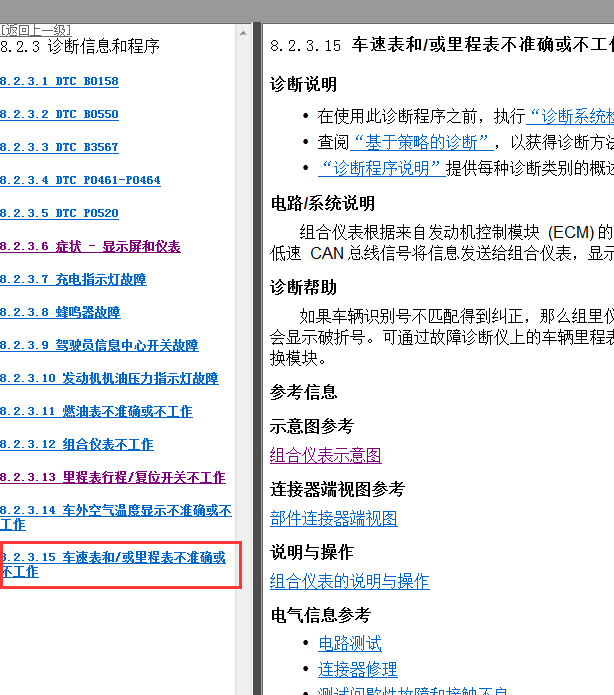Open 8.2.3.10 发动机机油压力指示灯故障 link
Image resolution: width=614 pixels, height=695 pixels.
110,379
